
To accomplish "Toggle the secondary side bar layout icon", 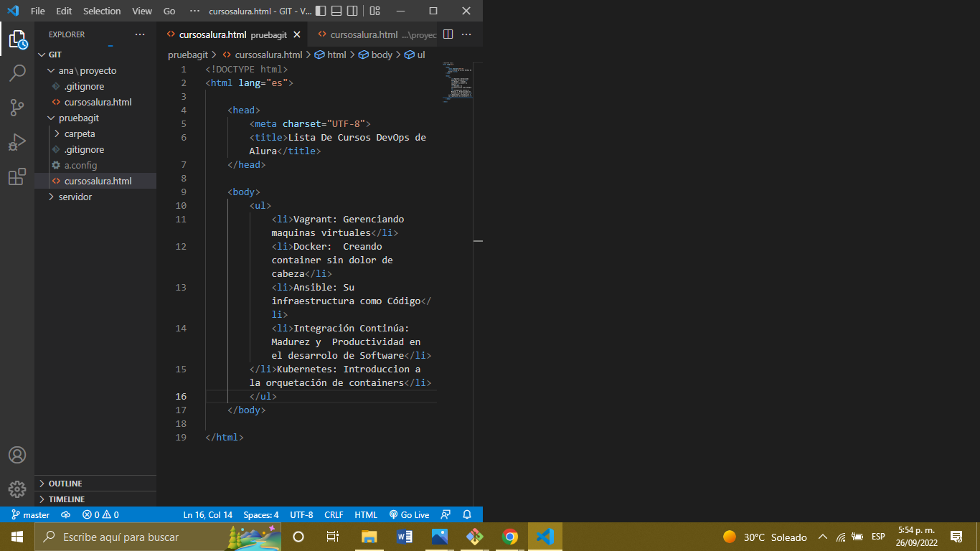I will tap(352, 11).
